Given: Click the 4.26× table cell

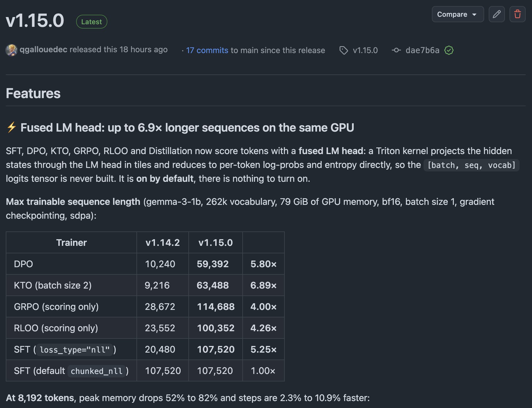Looking at the screenshot, I should click(x=263, y=328).
